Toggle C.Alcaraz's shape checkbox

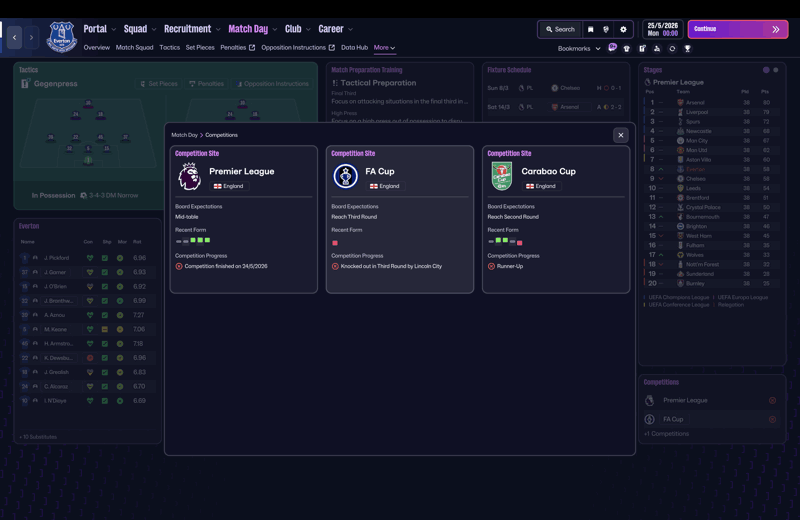pos(105,387)
